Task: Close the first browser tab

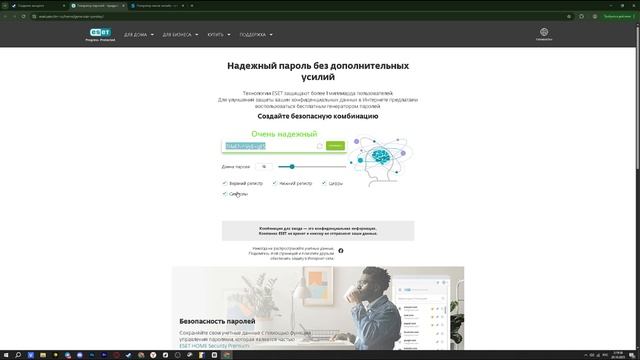Action: coord(63,6)
